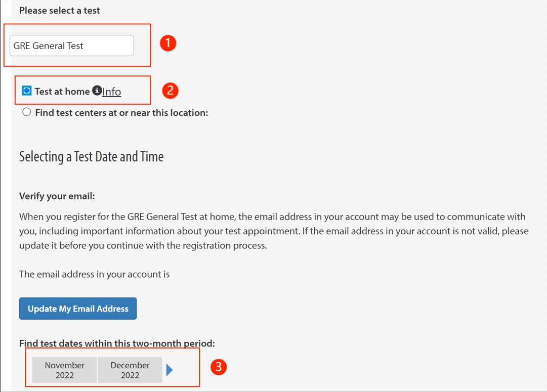Select December 2022 month
Viewport: 547px width, 392px height.
(130, 370)
